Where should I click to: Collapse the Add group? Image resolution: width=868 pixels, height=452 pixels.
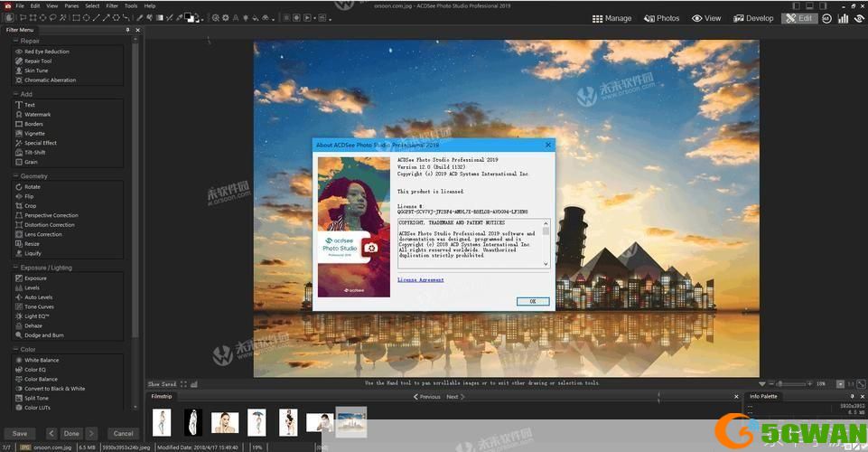click(x=15, y=94)
